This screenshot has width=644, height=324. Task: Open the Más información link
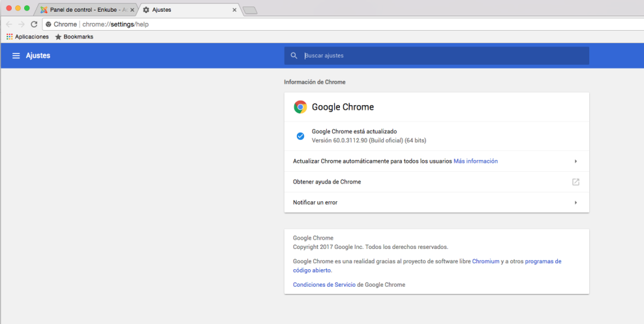(476, 161)
